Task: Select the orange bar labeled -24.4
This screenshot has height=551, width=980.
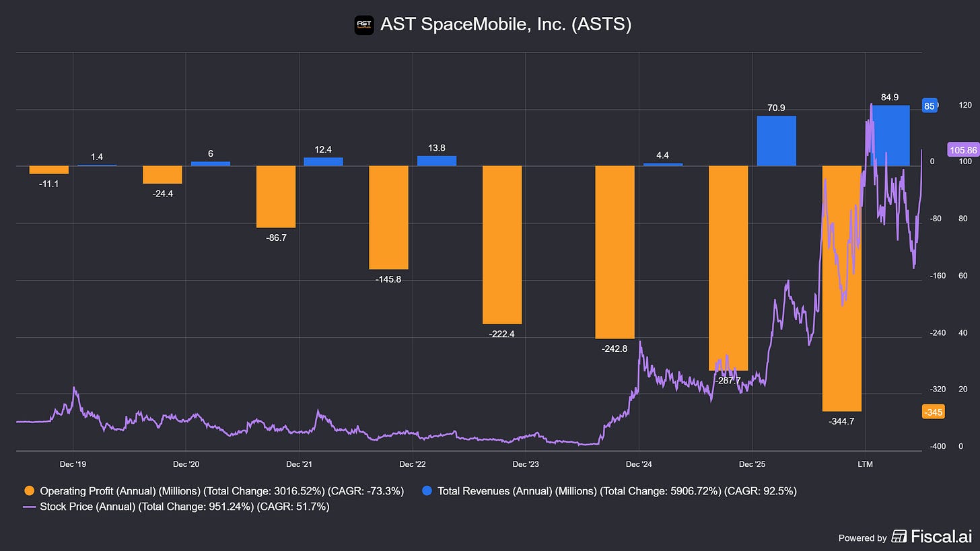Action: click(162, 175)
